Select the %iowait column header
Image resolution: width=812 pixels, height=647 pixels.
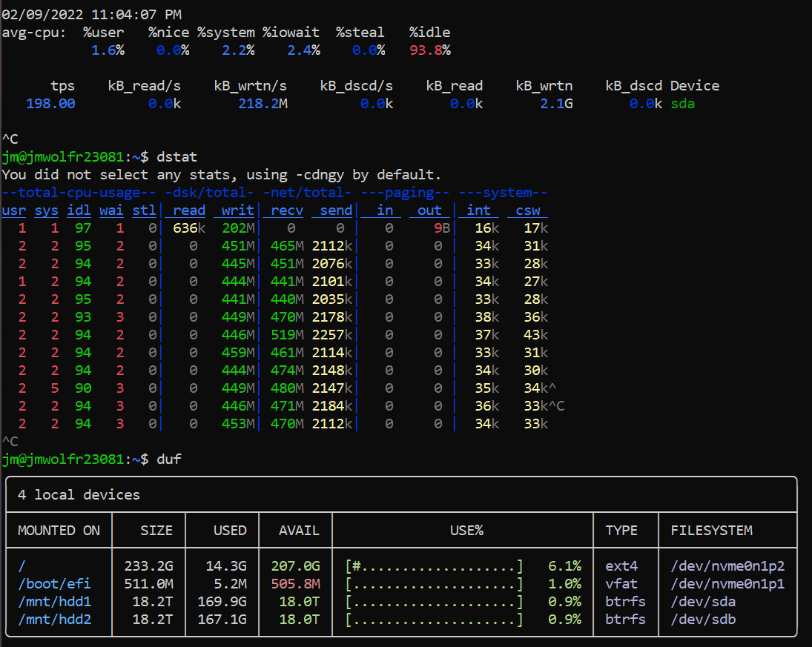coord(291,32)
